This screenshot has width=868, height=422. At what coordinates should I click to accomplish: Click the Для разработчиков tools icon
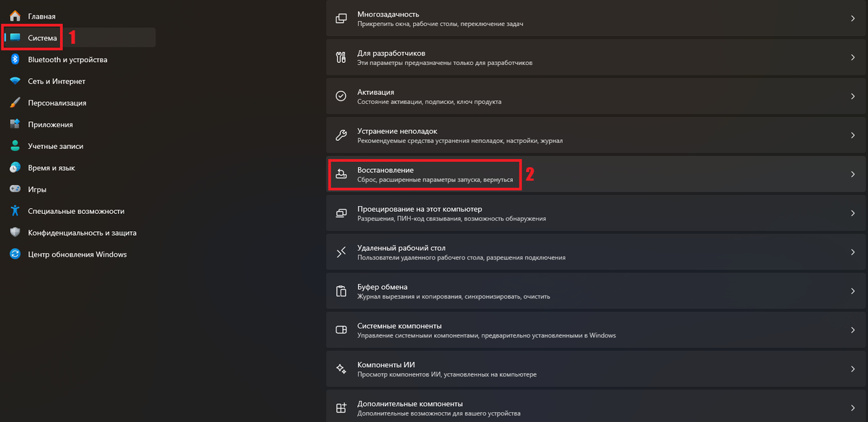point(341,55)
